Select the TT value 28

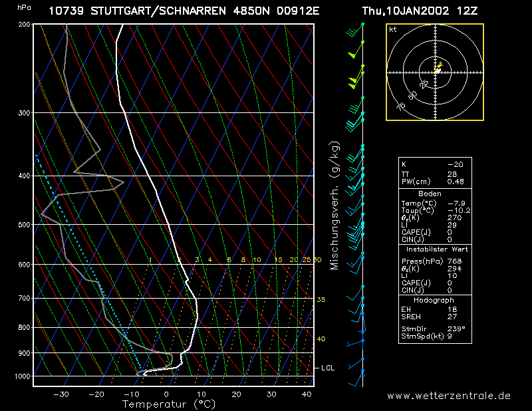(x=452, y=174)
